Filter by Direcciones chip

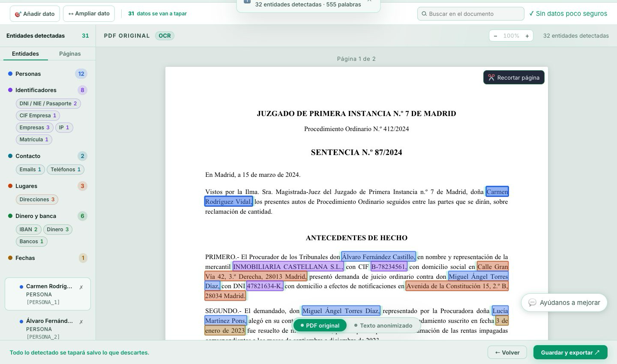(x=37, y=200)
